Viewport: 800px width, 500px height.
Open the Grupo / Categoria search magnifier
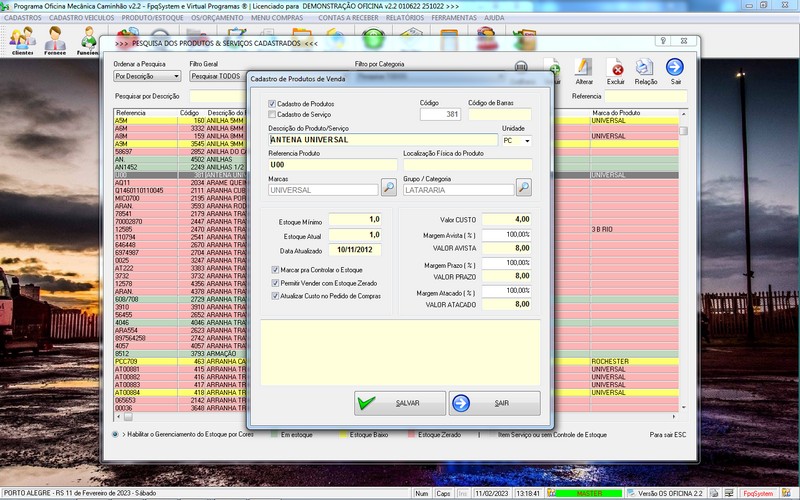tap(524, 187)
